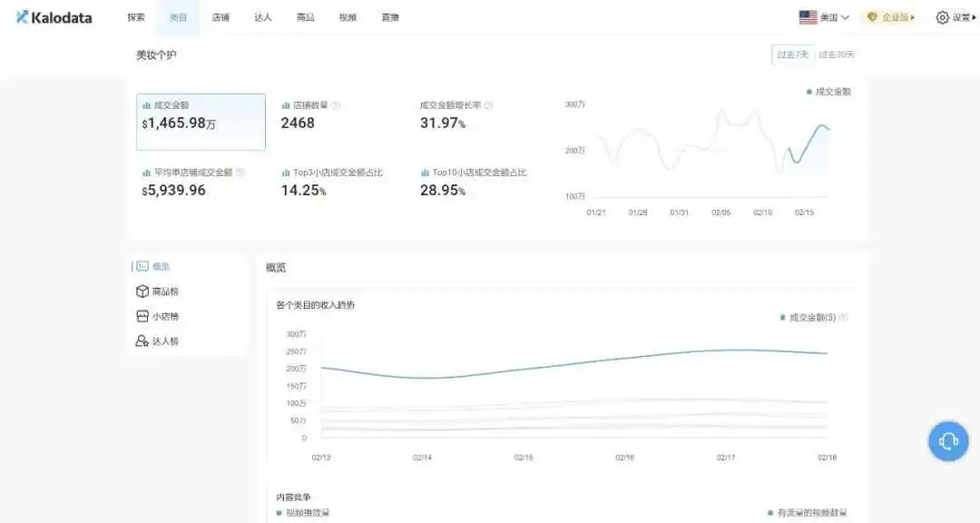Open the 美国 country dropdown
Viewport: 980px width, 523px height.
coord(824,17)
